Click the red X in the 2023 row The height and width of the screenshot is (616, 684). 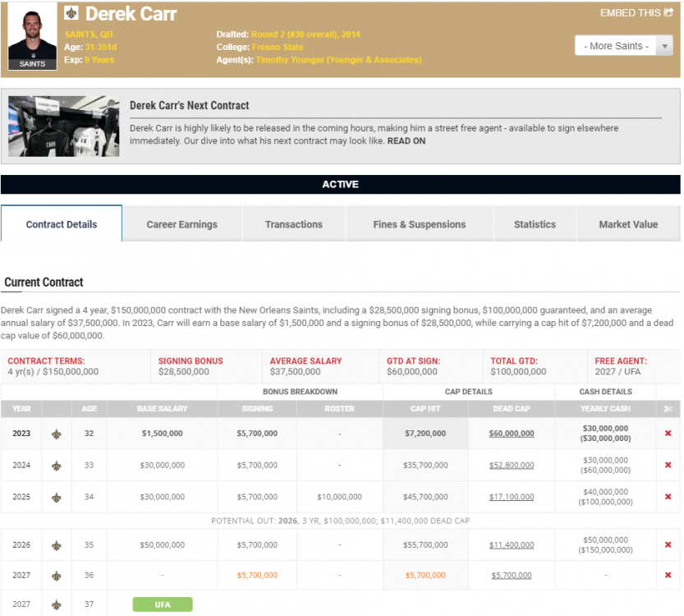pos(668,434)
